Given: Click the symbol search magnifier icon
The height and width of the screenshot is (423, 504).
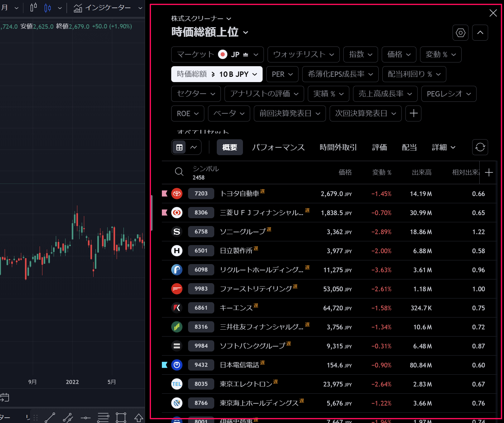Looking at the screenshot, I should (x=179, y=172).
